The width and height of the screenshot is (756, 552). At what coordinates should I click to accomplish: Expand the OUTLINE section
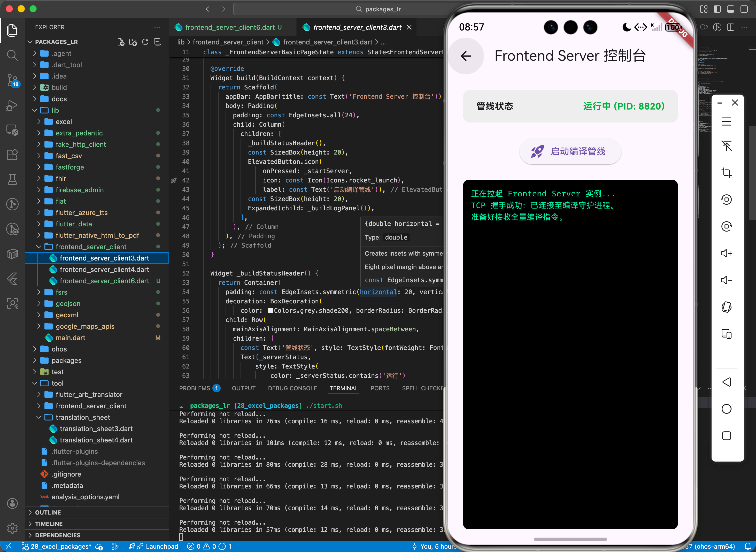pos(48,512)
